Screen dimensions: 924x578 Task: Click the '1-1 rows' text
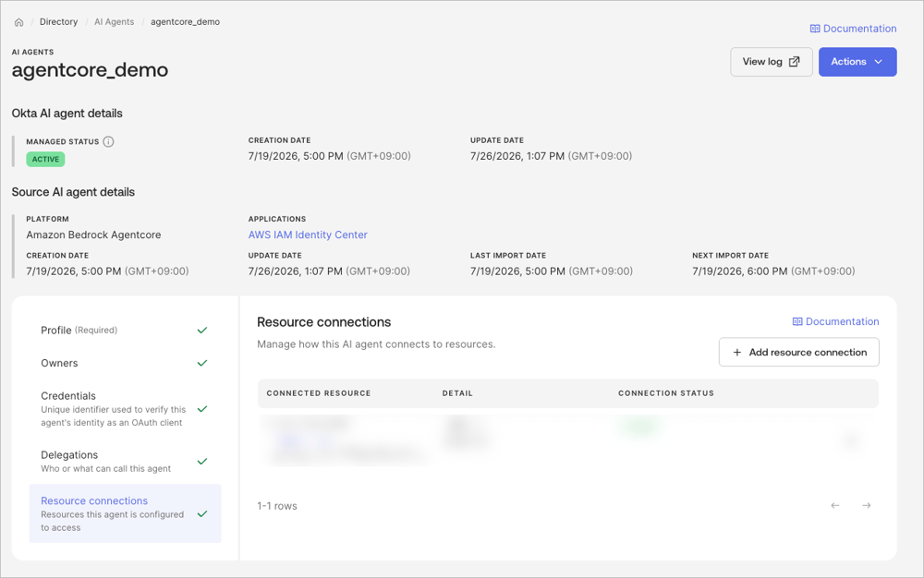coord(277,506)
